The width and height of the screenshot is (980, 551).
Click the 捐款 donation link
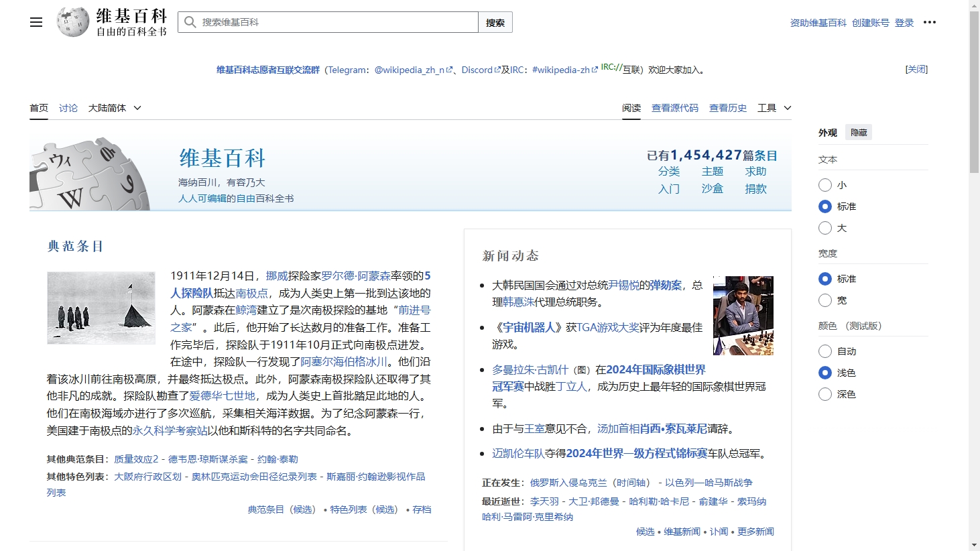755,189
